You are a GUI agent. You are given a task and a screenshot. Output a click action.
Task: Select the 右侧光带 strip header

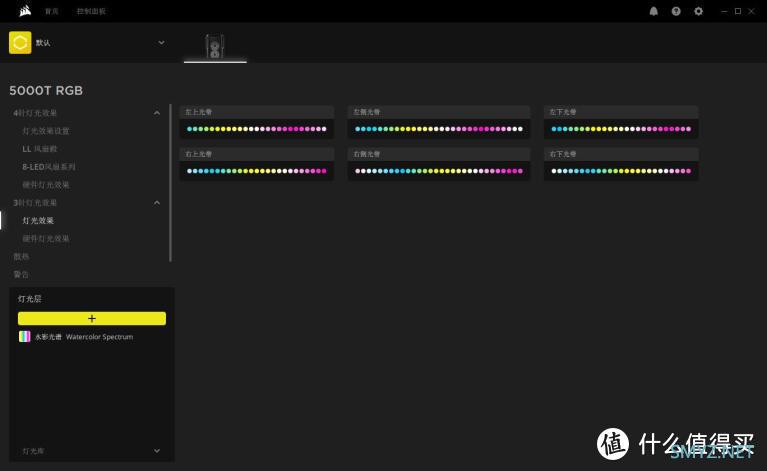[439, 154]
